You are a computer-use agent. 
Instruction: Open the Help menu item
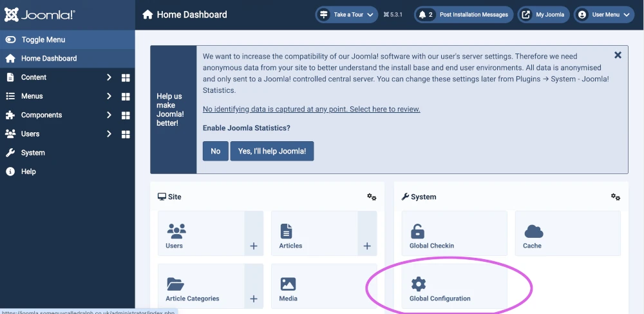coord(68,172)
